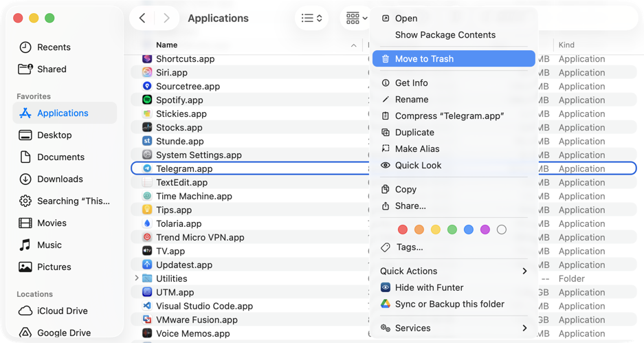Viewport: 644px width, 343px height.
Task: Click the VMware Fusion.app icon
Action: [x=147, y=320]
